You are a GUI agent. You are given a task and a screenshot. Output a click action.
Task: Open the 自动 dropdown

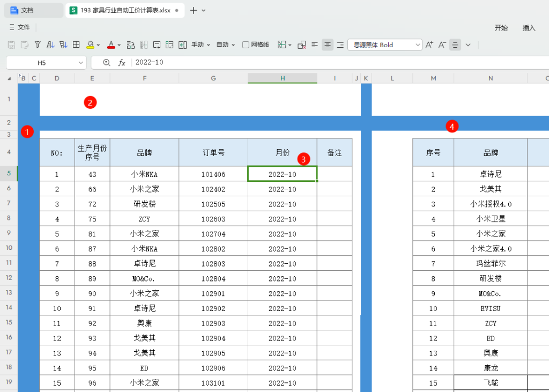pos(226,45)
